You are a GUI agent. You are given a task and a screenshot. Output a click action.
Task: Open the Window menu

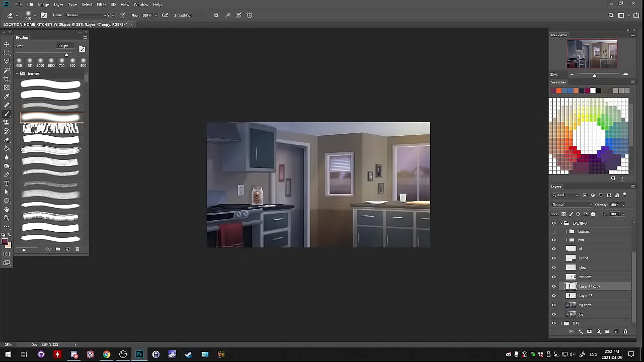tap(141, 5)
